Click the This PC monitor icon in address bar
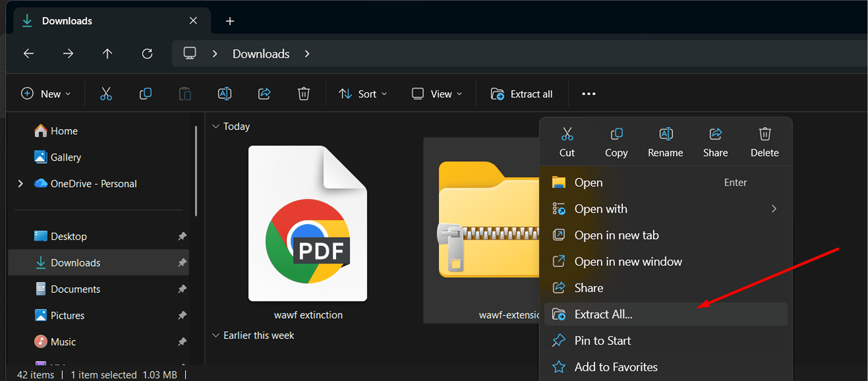This screenshot has width=868, height=381. click(189, 54)
